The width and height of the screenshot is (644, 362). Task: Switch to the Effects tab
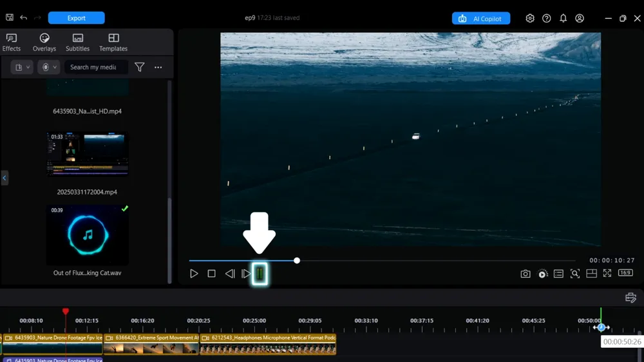pos(12,43)
